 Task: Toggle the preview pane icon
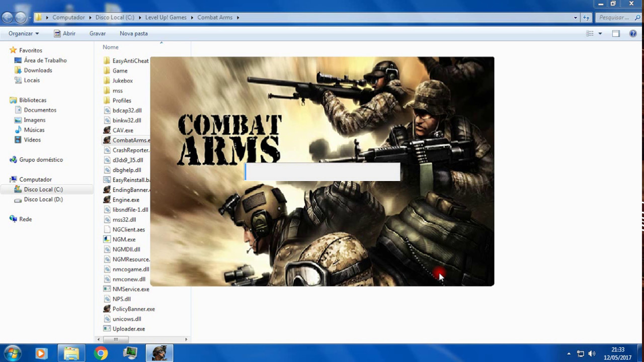click(616, 34)
